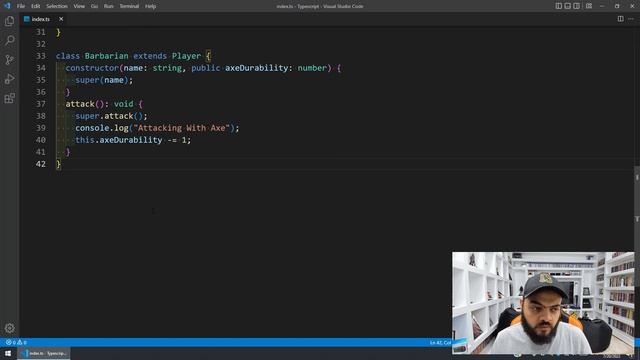Select VS Code index.ts taskbar button
This screenshot has width=640, height=360.
point(44,353)
